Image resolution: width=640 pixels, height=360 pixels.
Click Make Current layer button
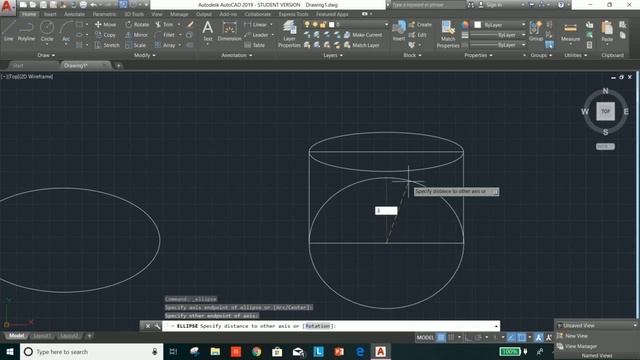[363, 35]
